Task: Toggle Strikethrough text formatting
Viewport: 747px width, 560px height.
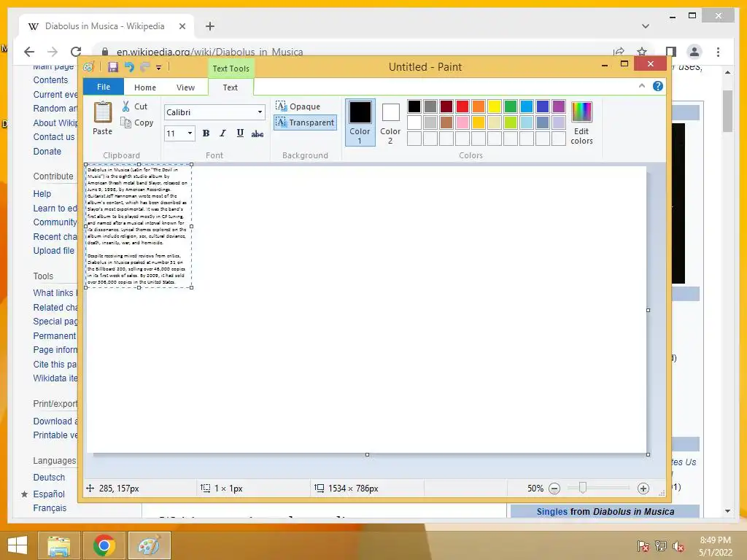Action: (258, 133)
